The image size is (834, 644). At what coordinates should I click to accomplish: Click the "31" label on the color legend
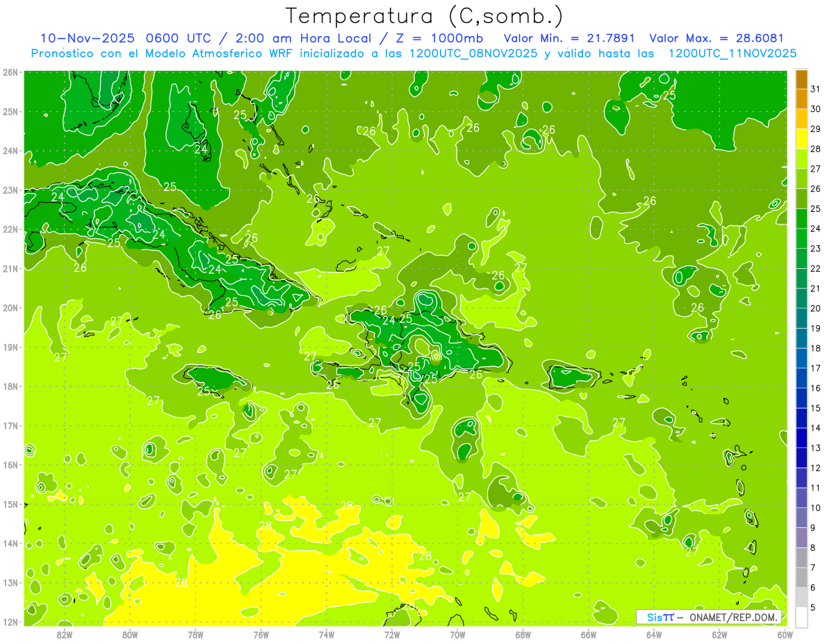815,89
